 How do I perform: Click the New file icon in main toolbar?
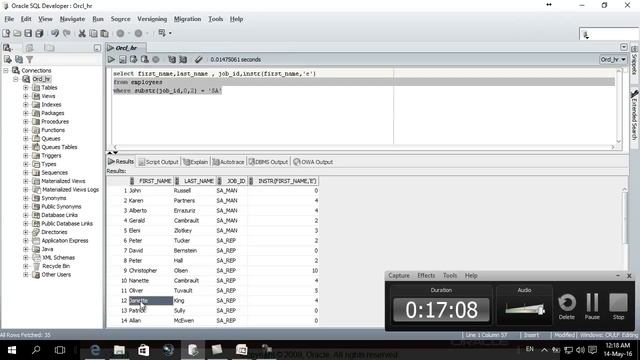6,33
